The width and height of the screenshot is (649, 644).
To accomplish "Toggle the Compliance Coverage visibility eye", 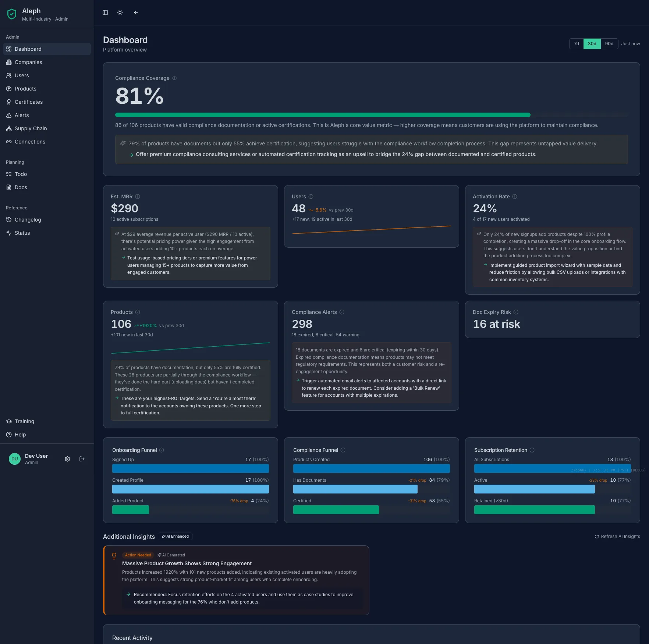I will point(174,78).
